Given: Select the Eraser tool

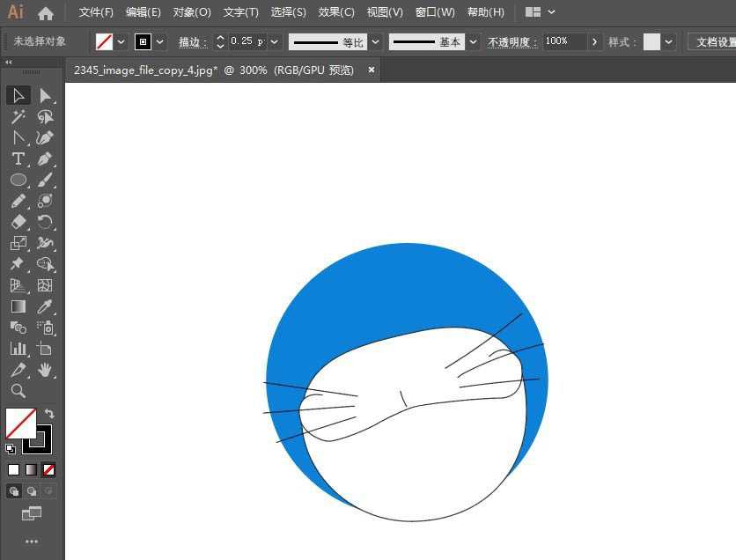Looking at the screenshot, I should [18, 222].
